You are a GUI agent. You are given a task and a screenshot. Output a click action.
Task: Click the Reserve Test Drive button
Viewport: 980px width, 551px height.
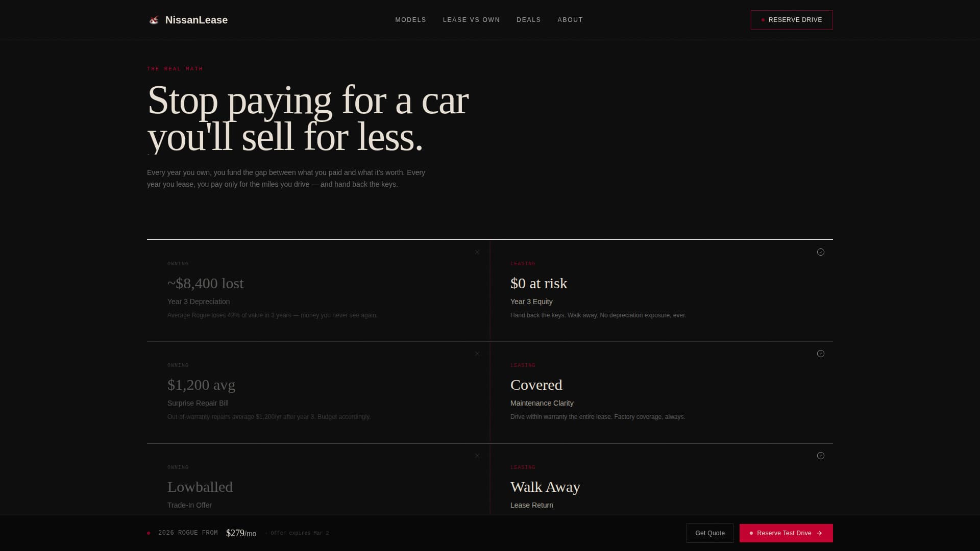786,533
